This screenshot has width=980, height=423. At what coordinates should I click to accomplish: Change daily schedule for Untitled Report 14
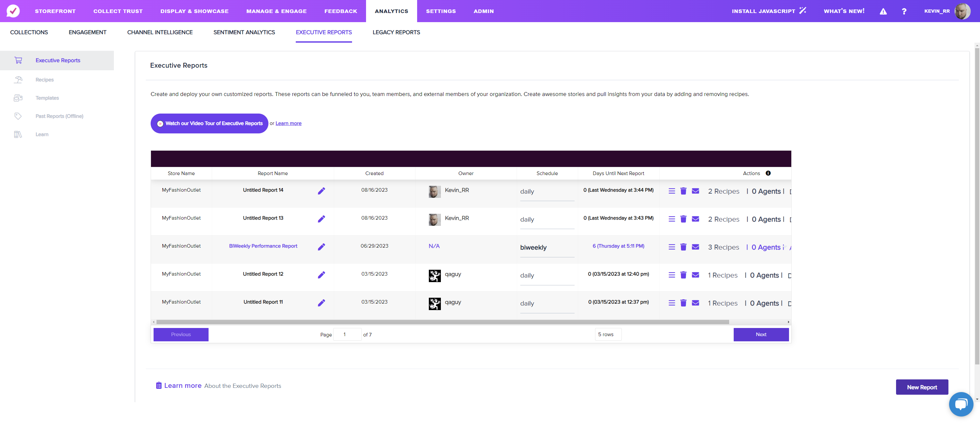click(x=547, y=192)
